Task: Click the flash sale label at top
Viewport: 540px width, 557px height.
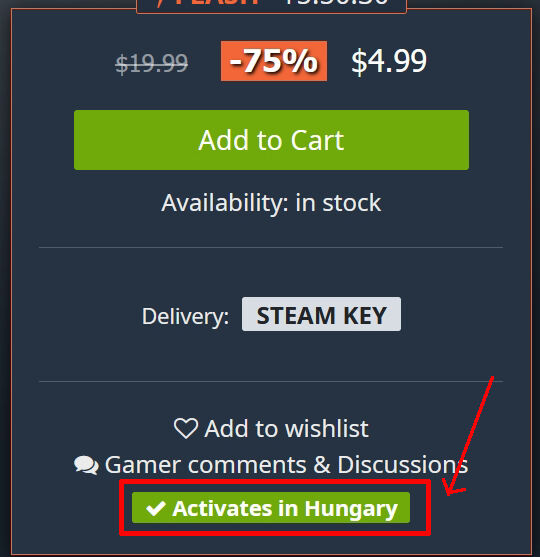Action: click(x=209, y=2)
